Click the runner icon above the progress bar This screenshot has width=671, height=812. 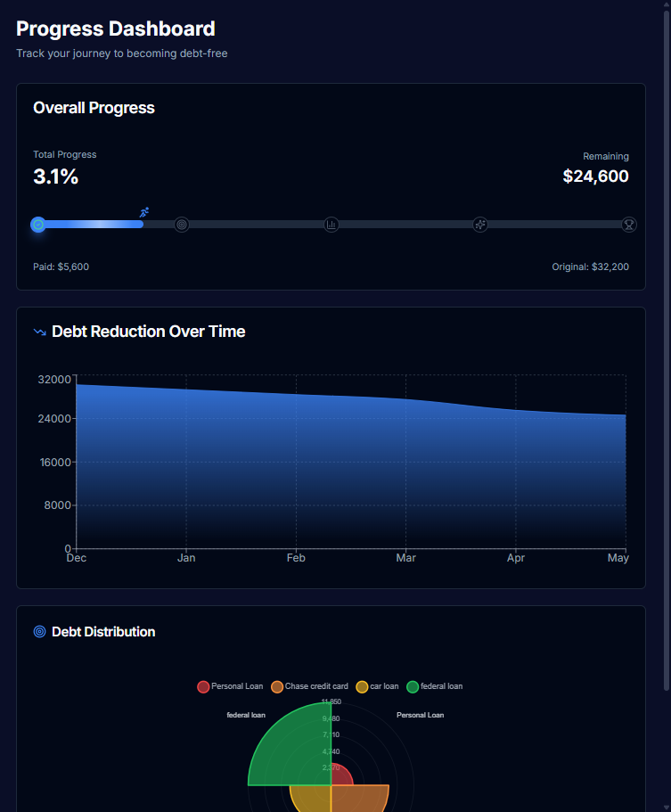[143, 212]
